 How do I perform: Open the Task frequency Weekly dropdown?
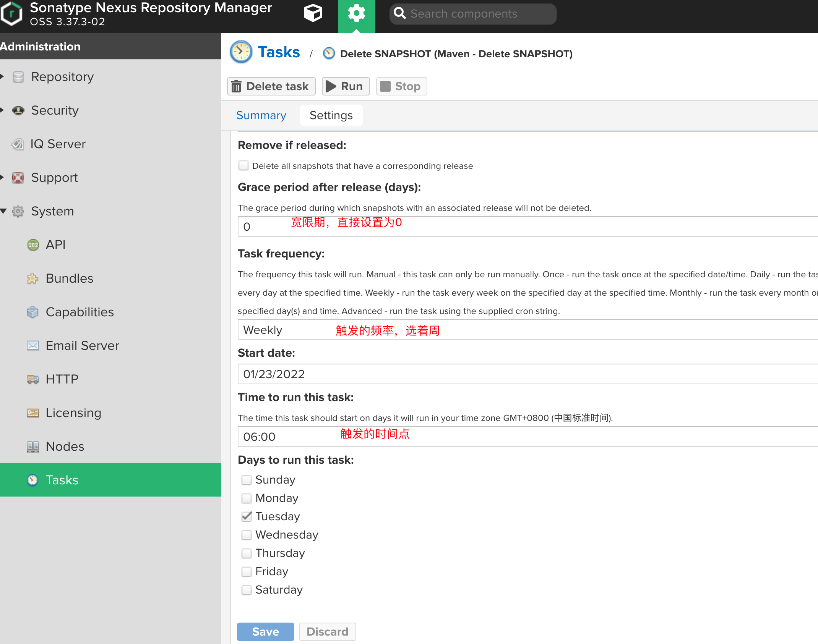click(x=527, y=330)
